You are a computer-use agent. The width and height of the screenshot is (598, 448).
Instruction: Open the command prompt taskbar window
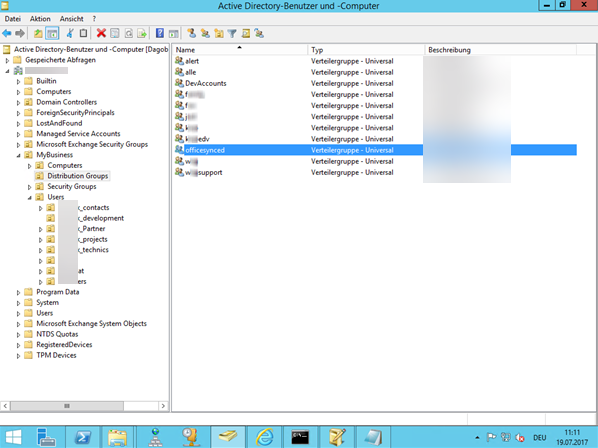coord(300,437)
